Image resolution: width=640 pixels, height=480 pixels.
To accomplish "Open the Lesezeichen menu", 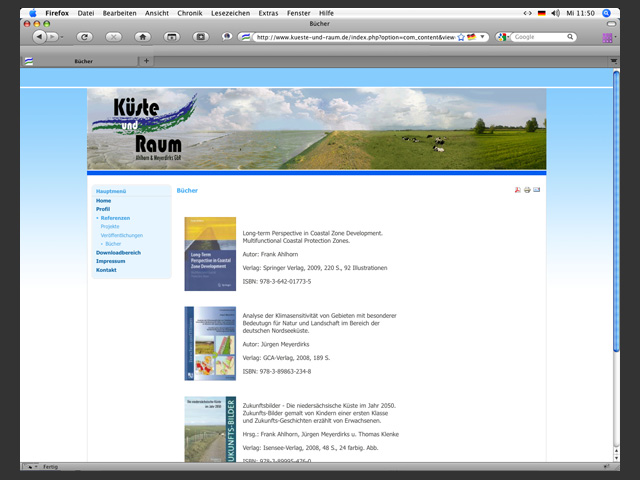I will tap(231, 13).
